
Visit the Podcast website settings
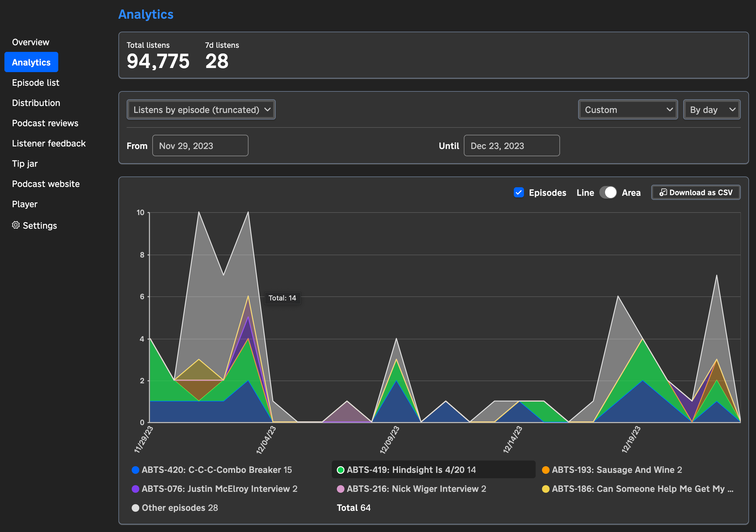point(46,183)
